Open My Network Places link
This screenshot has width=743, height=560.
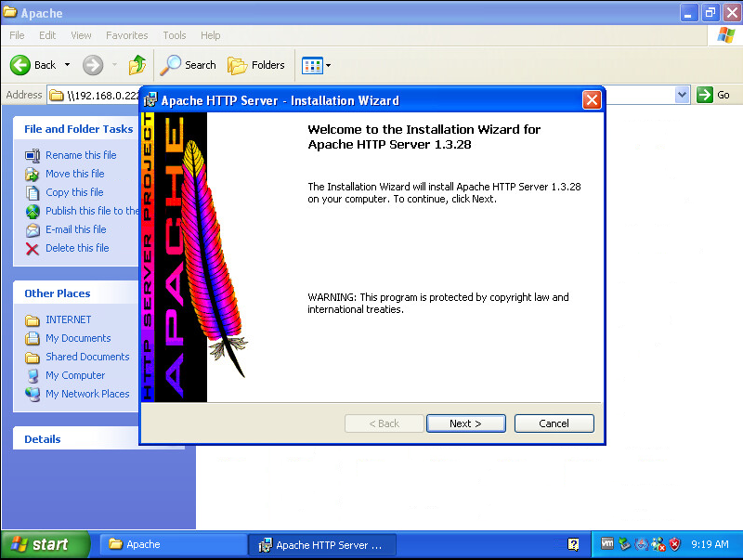coord(87,394)
